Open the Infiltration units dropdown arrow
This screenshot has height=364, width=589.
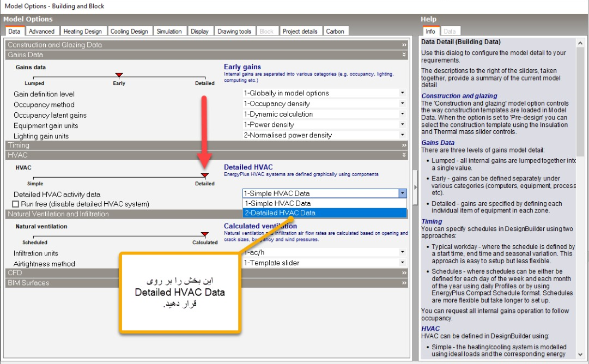tap(402, 252)
